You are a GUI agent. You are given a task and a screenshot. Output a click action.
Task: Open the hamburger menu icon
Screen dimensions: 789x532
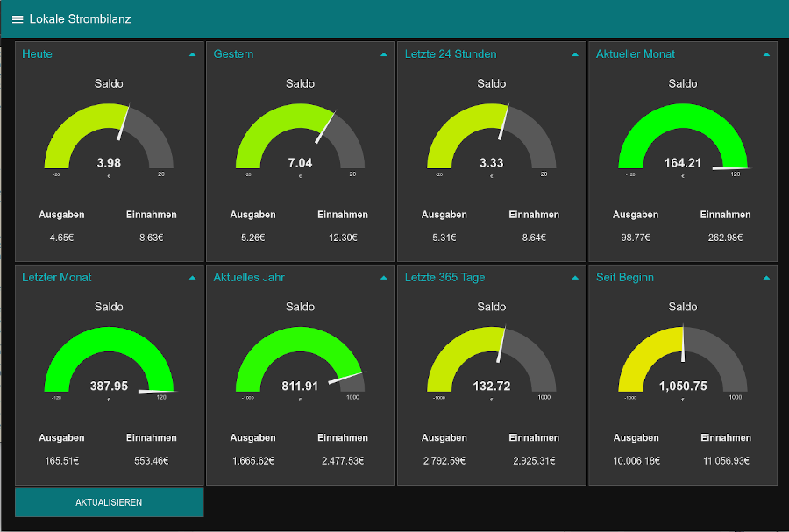[x=18, y=19]
